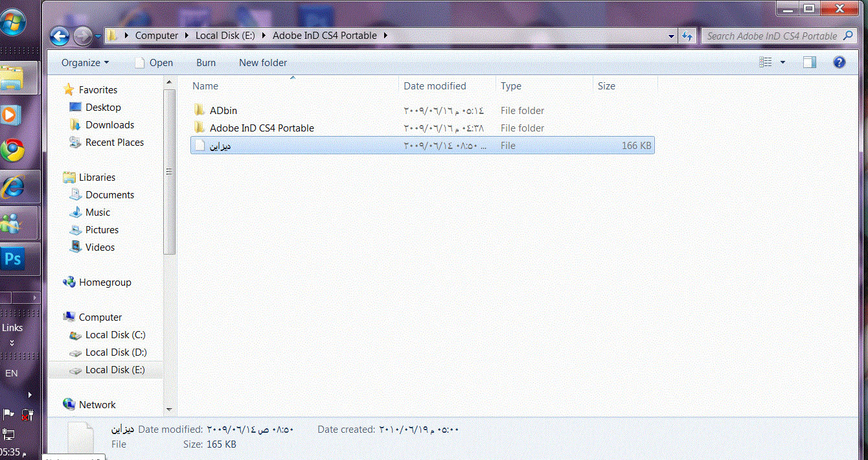Click Favorites in the navigation pane

coord(98,90)
